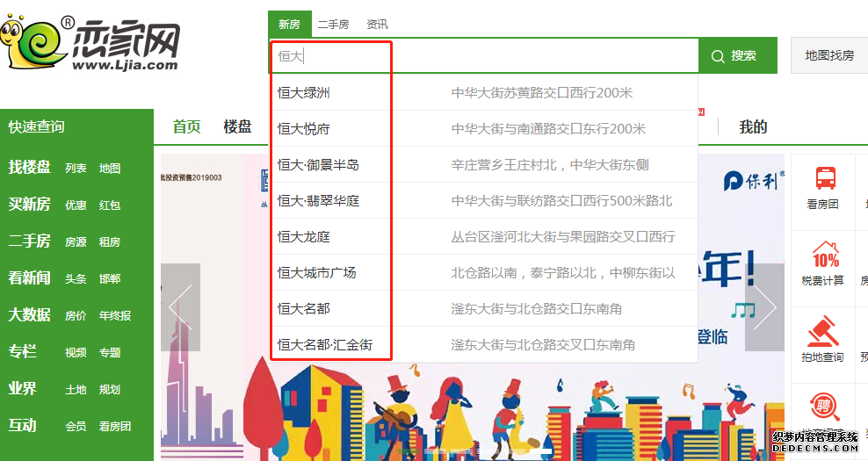The height and width of the screenshot is (461, 868).
Task: Open 买新房 in the sidebar
Action: point(29,205)
